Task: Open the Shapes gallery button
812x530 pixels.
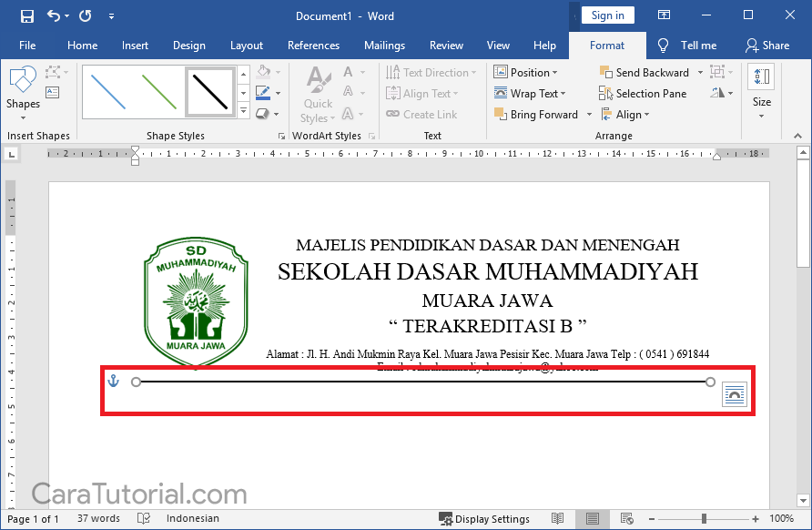Action: pos(23,93)
